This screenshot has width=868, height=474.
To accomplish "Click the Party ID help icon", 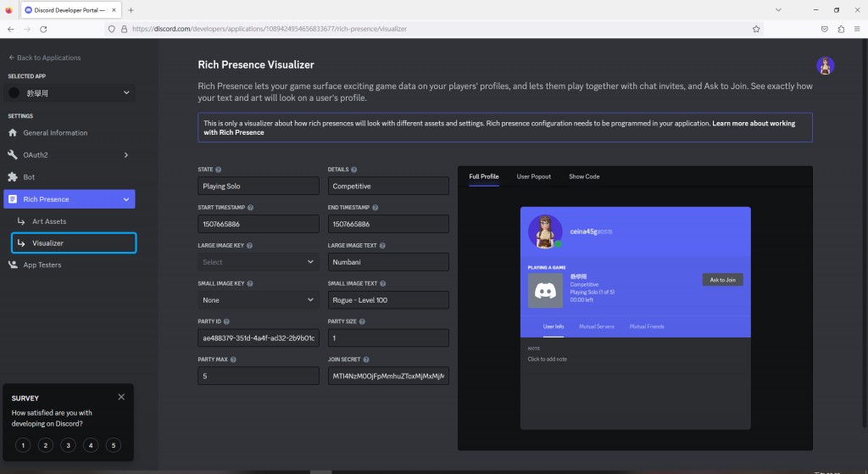I will pos(226,321).
